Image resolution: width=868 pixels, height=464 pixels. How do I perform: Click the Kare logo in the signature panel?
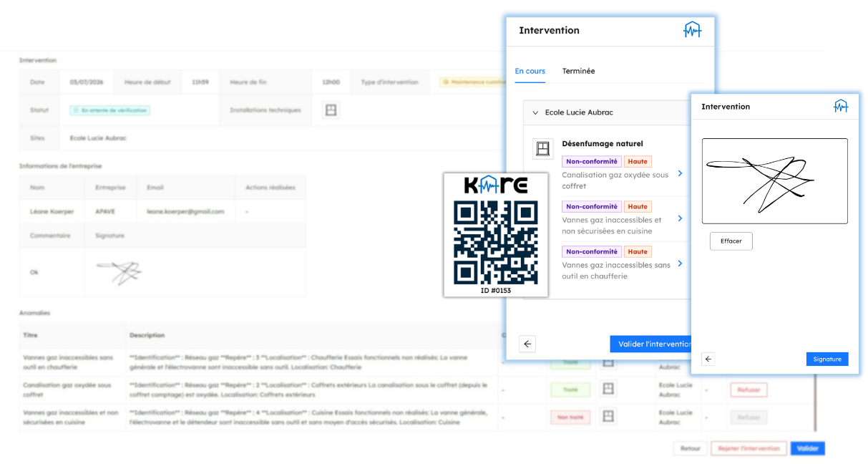(841, 107)
